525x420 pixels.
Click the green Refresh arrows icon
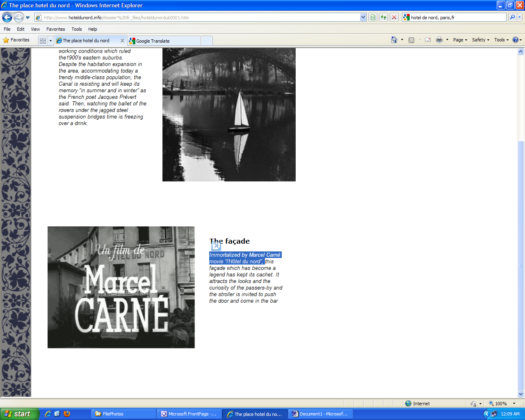pyautogui.click(x=383, y=17)
